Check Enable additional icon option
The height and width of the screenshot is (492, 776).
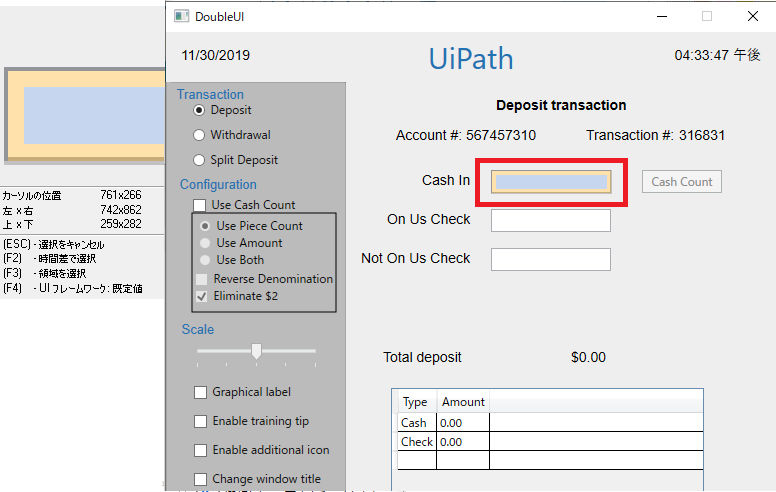[201, 450]
